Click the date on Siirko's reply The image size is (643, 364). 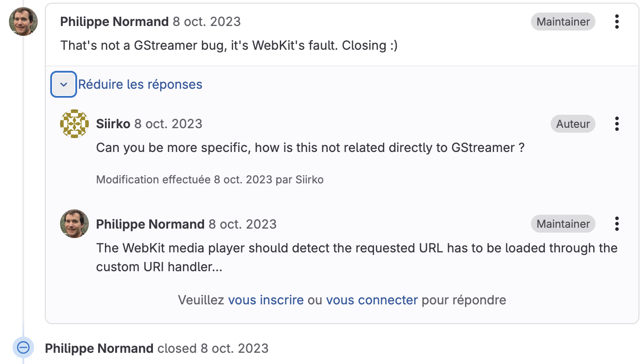168,124
